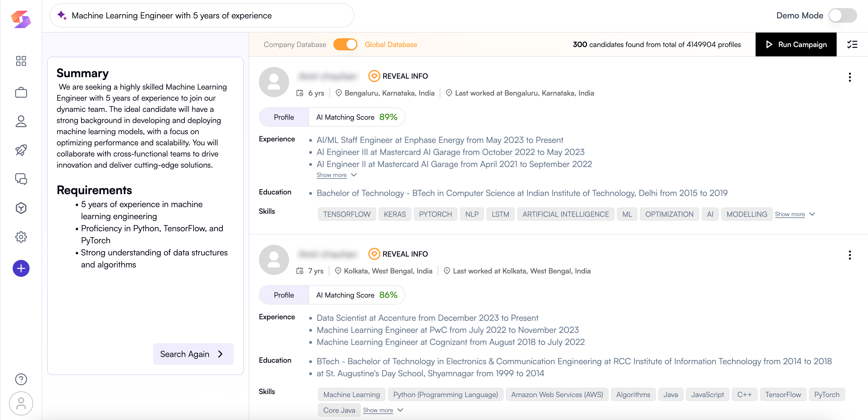The image size is (868, 420).
Task: Open the rocket campaigns icon in sidebar
Action: point(21,150)
